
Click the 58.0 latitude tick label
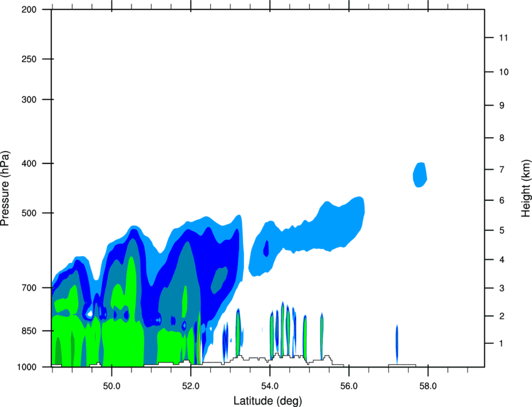(x=428, y=386)
